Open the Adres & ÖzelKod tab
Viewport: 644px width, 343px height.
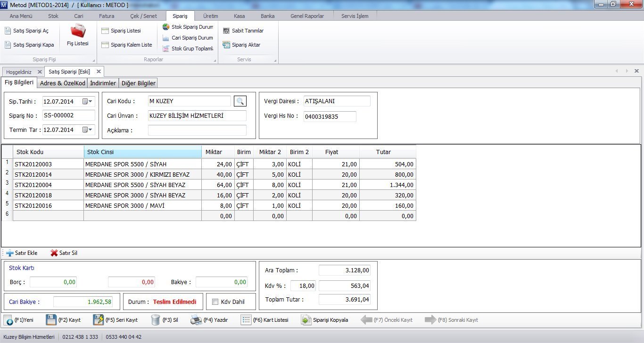[63, 83]
